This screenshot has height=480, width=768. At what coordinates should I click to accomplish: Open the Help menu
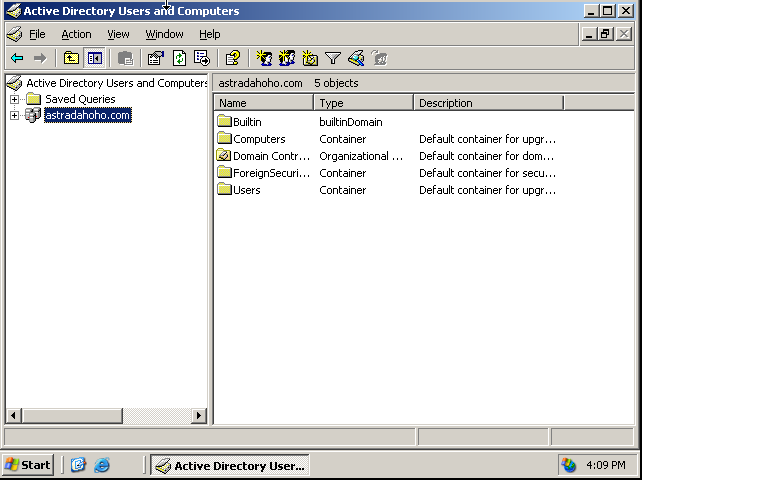(x=210, y=34)
